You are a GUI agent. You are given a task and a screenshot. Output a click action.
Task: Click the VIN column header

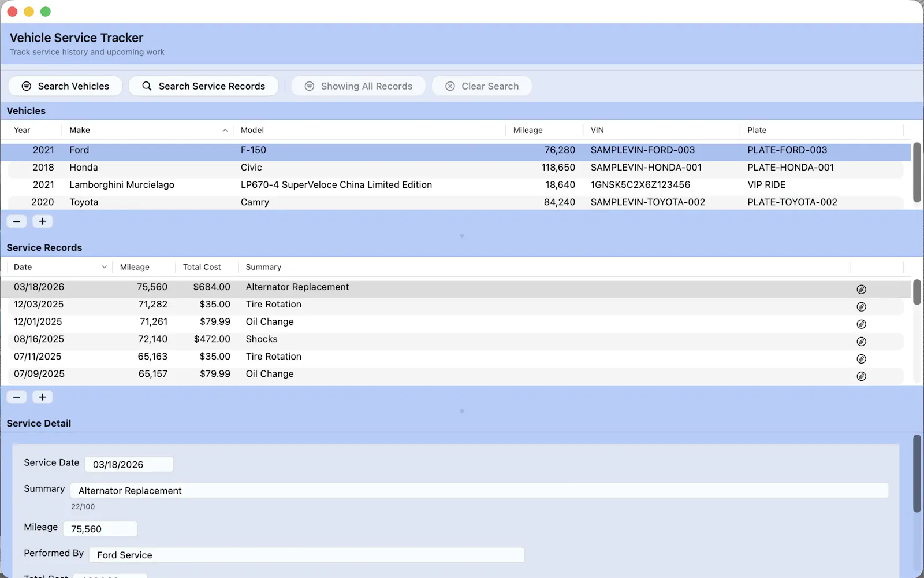[x=661, y=130]
